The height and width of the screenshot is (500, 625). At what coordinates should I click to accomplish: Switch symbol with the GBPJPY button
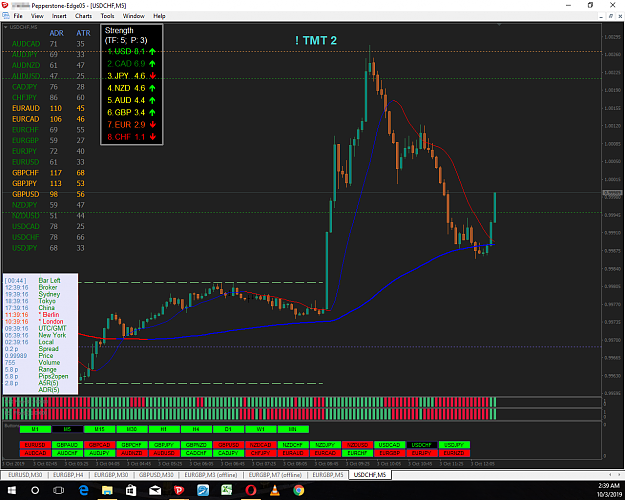(164, 445)
